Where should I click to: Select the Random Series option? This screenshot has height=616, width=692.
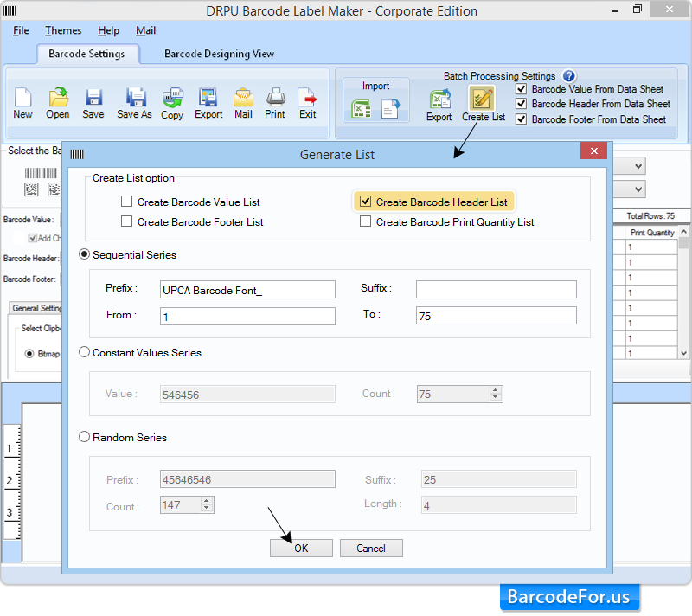point(84,437)
